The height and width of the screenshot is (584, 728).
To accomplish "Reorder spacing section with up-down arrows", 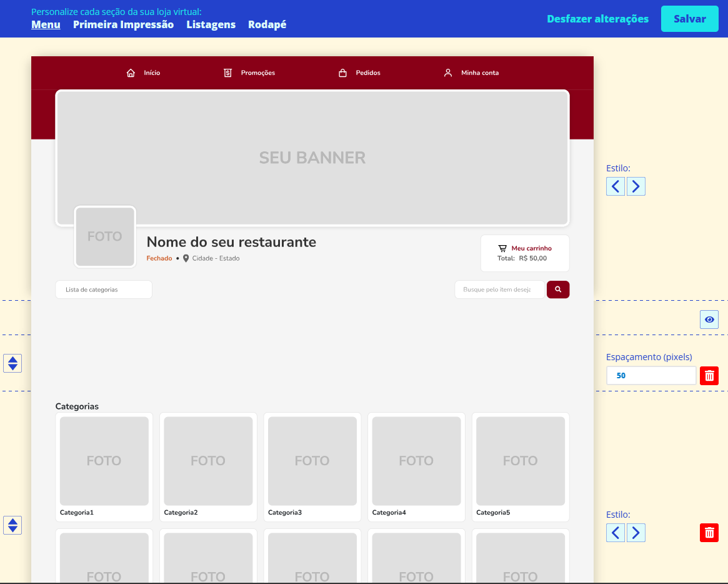I will 12,363.
